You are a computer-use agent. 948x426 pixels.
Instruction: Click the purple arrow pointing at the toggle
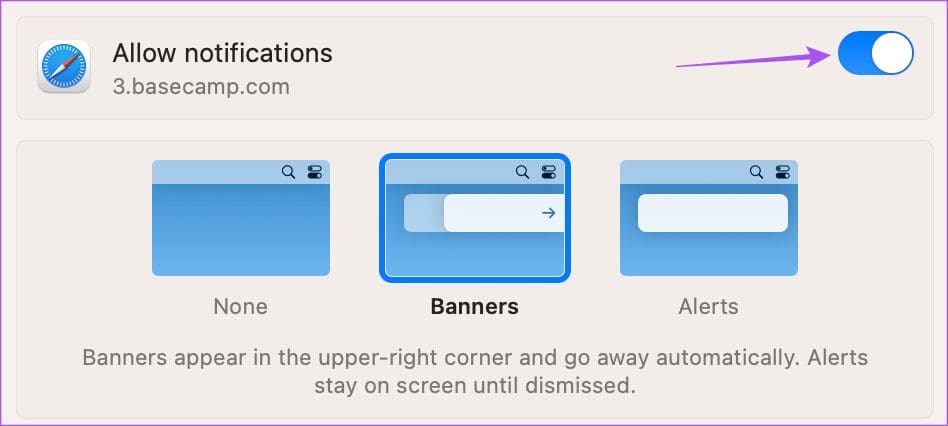753,59
